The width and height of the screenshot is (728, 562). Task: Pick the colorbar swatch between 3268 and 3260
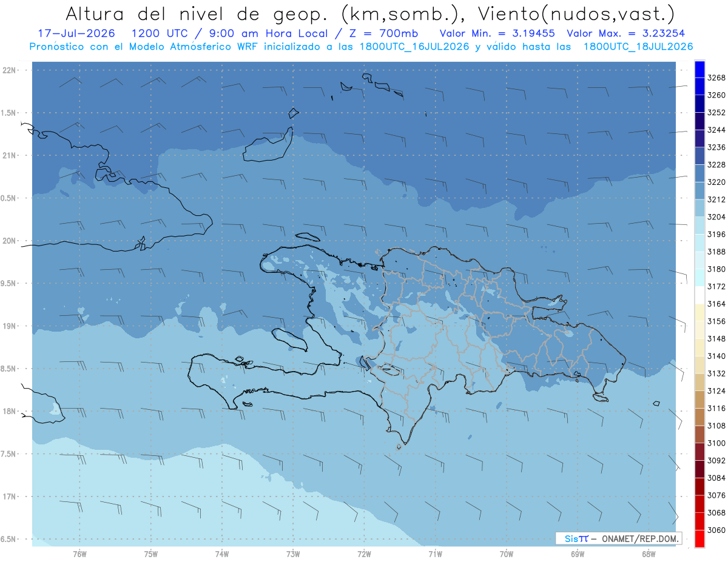699,87
